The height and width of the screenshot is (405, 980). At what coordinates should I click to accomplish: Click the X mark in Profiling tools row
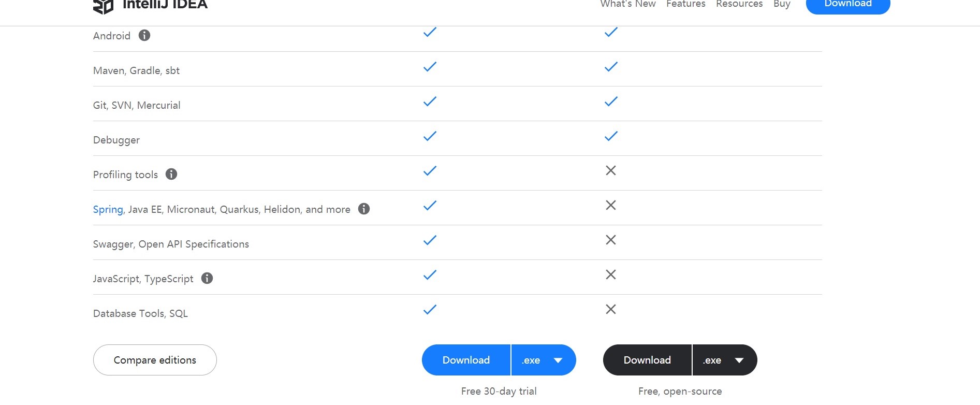click(611, 170)
